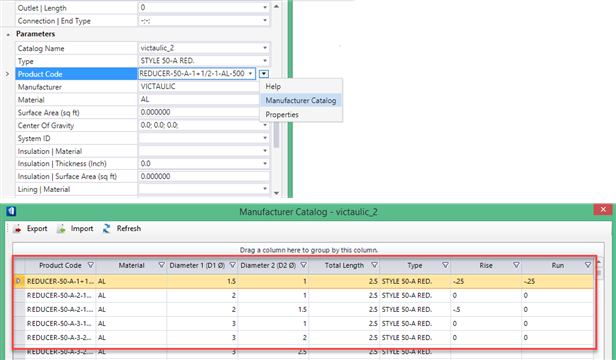Collapse the Parameters section
This screenshot has width=616, height=360.
[x=8, y=35]
